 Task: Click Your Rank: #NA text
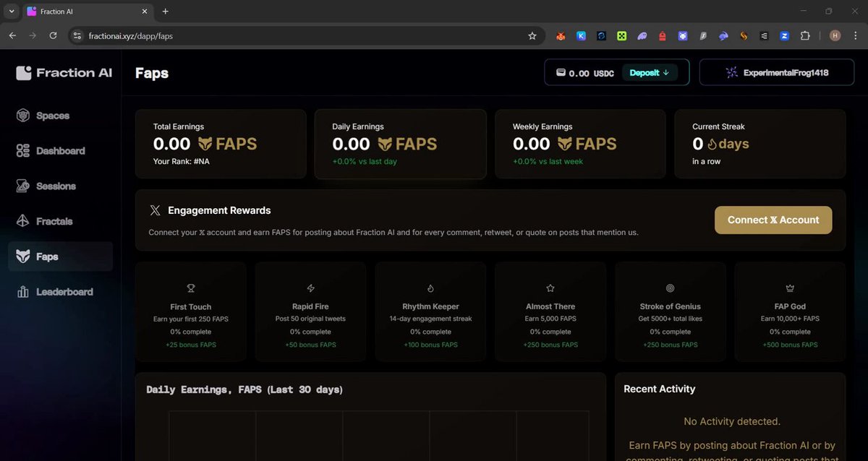click(182, 161)
